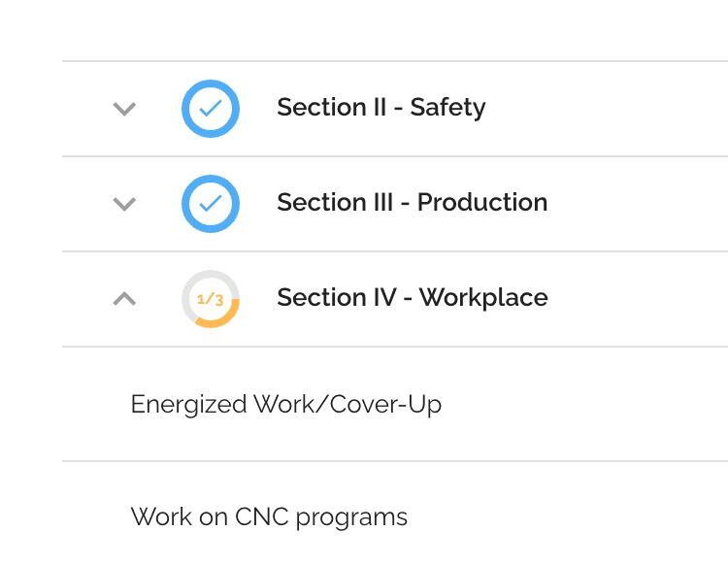The image size is (728, 565).
Task: Click the blue completed-check circle for Safety
Action: coord(211,109)
